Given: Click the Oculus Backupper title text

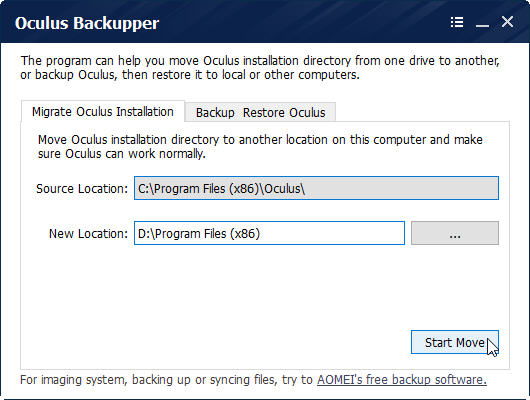Looking at the screenshot, I should 87,23.
